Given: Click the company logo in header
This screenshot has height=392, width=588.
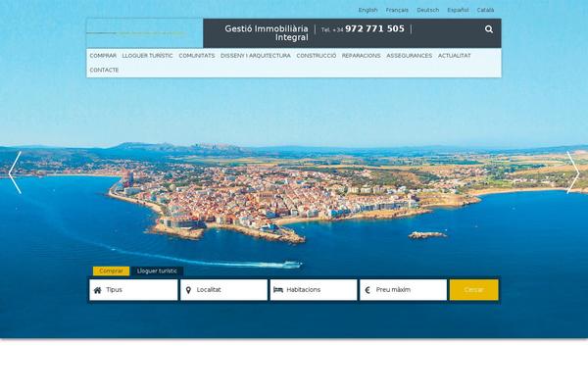Looking at the screenshot, I should click(145, 33).
